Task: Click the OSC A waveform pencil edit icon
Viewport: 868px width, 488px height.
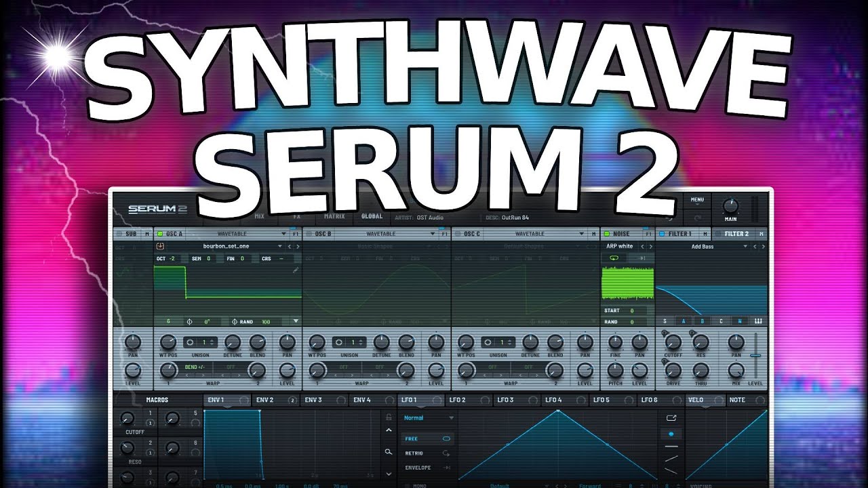Action: tap(296, 270)
